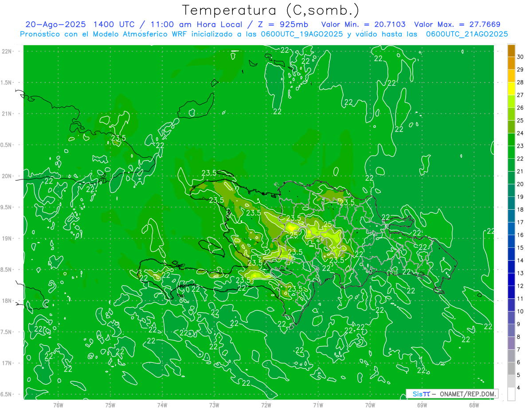
Task: Click the 'Sis' logo text in the credit box
Action: (417, 394)
